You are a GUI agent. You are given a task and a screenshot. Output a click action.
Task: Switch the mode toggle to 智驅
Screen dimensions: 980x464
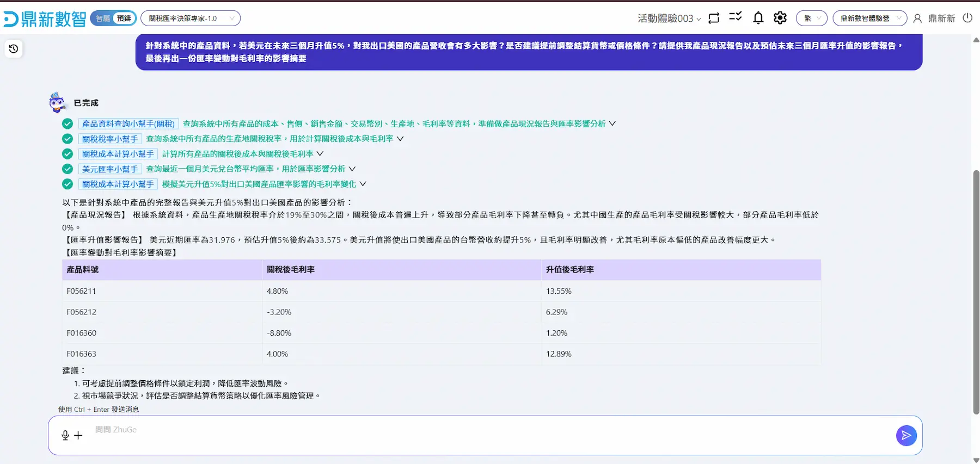coord(102,18)
